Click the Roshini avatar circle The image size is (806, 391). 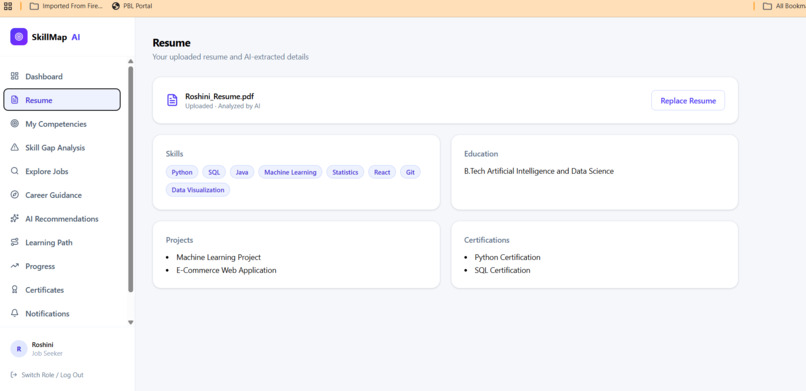coord(19,349)
